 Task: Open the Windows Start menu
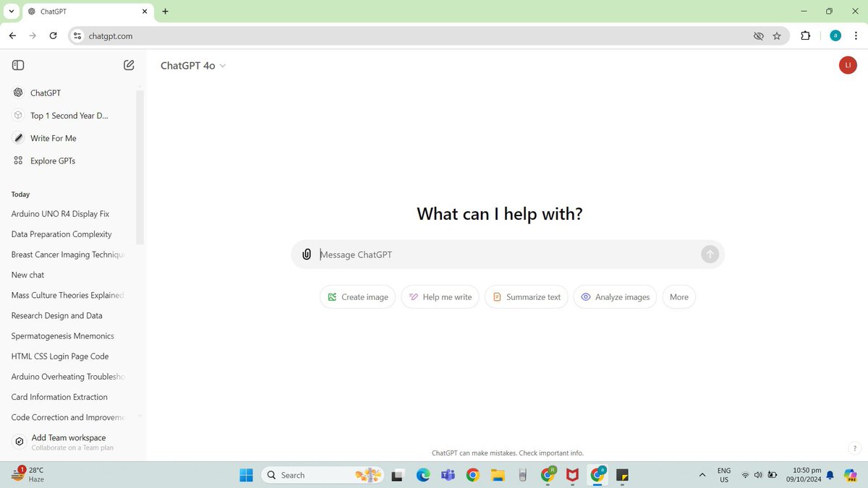pos(246,475)
